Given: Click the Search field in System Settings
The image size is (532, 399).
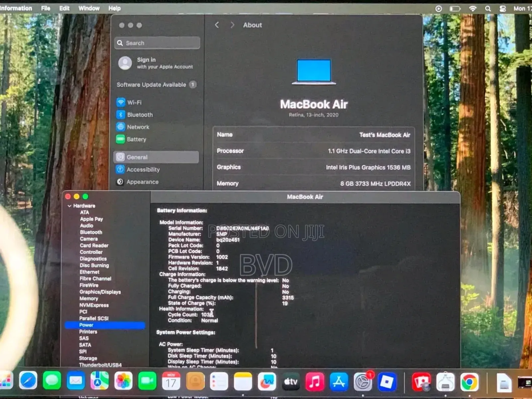Looking at the screenshot, I should [x=157, y=43].
